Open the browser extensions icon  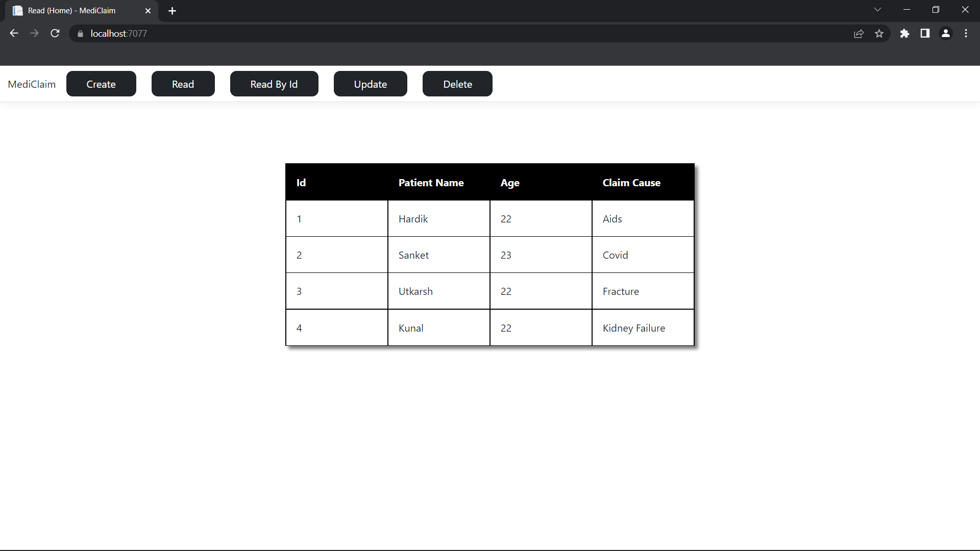click(x=905, y=33)
